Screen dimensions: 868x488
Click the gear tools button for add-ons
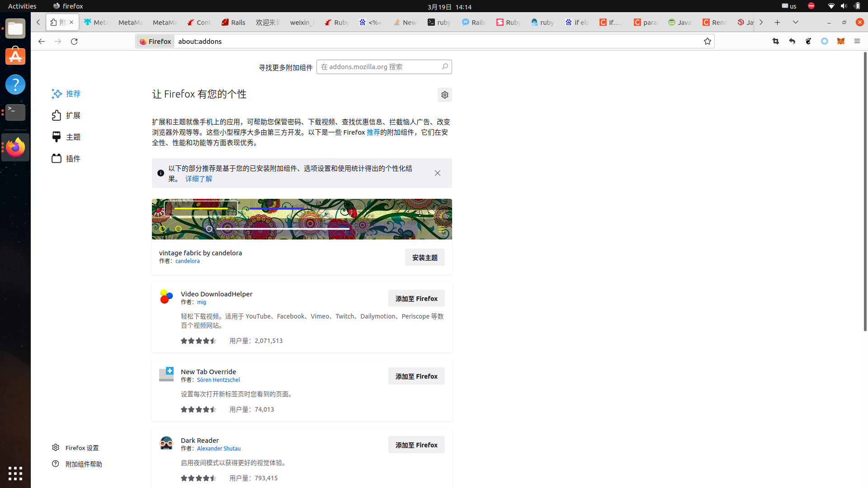tap(444, 95)
